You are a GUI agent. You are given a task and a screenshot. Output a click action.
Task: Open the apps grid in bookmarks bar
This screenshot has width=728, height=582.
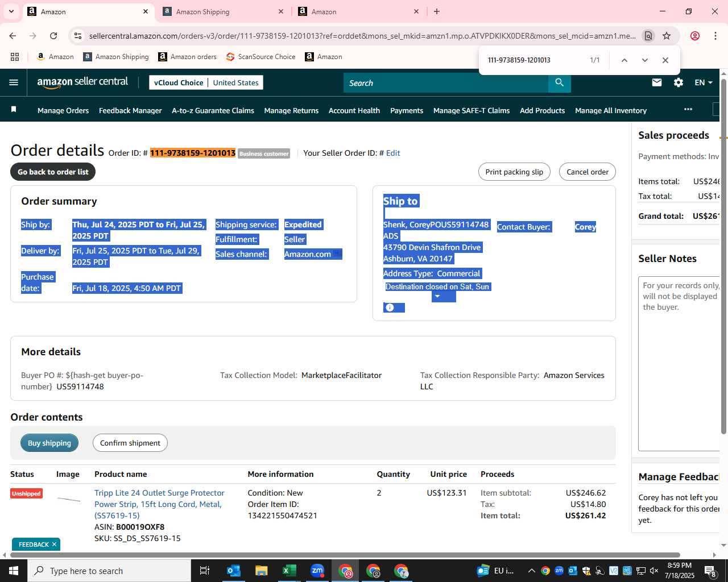click(x=15, y=57)
